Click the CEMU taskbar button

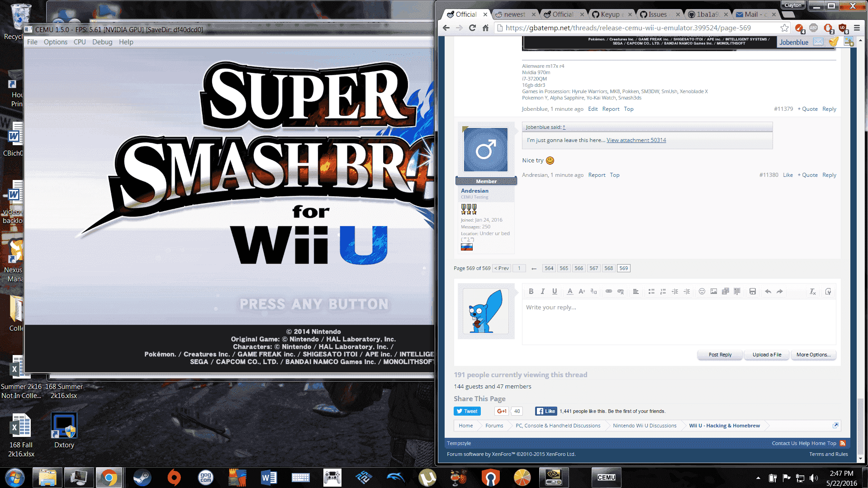point(606,478)
